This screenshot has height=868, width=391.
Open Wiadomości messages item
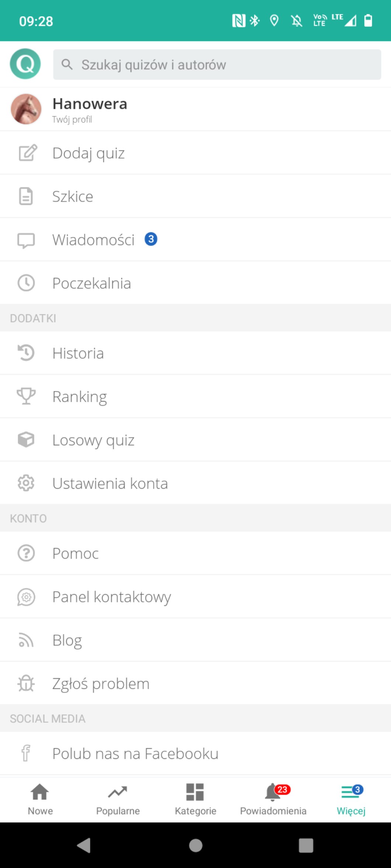pos(94,240)
